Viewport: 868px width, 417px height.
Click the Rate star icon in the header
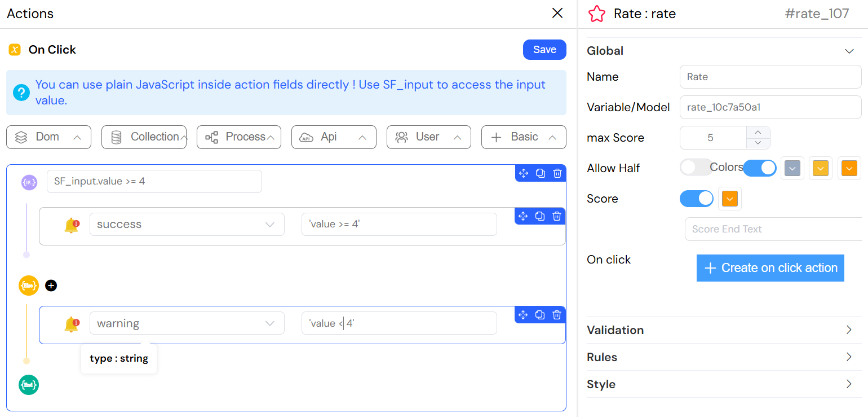[x=596, y=14]
